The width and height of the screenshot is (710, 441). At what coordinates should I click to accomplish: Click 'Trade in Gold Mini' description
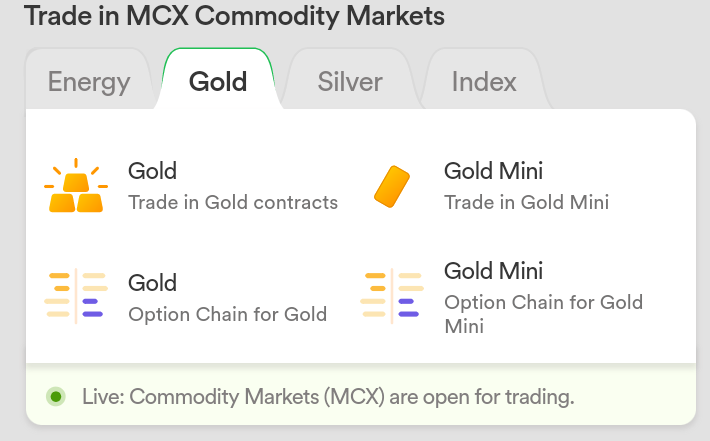(x=526, y=202)
